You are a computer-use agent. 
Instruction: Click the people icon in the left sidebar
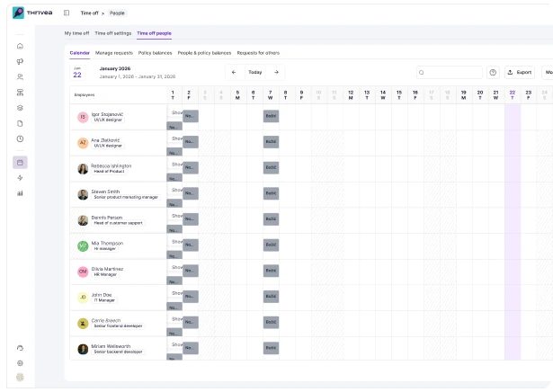tap(20, 76)
